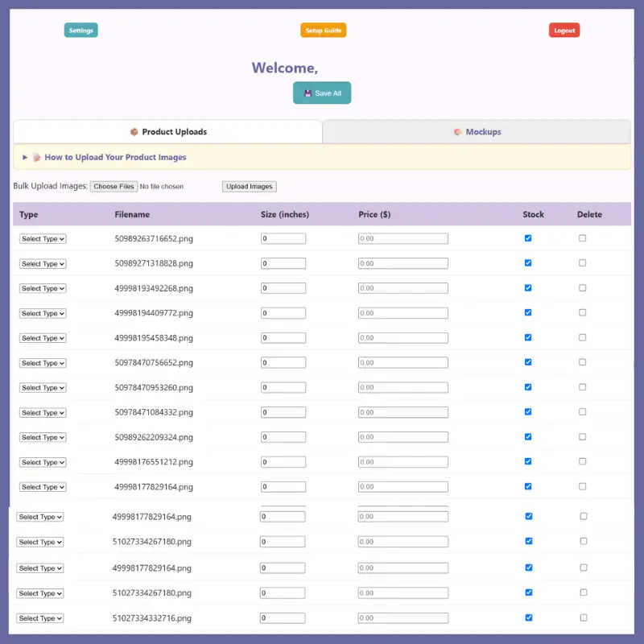This screenshot has width=644, height=644.
Task: Focus Price field for 49998194409772.png
Action: point(403,313)
